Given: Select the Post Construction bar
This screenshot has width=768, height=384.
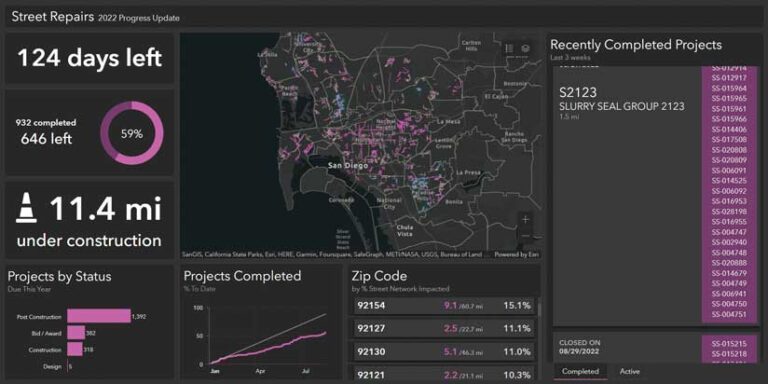Looking at the screenshot, I should pyautogui.click(x=99, y=316).
